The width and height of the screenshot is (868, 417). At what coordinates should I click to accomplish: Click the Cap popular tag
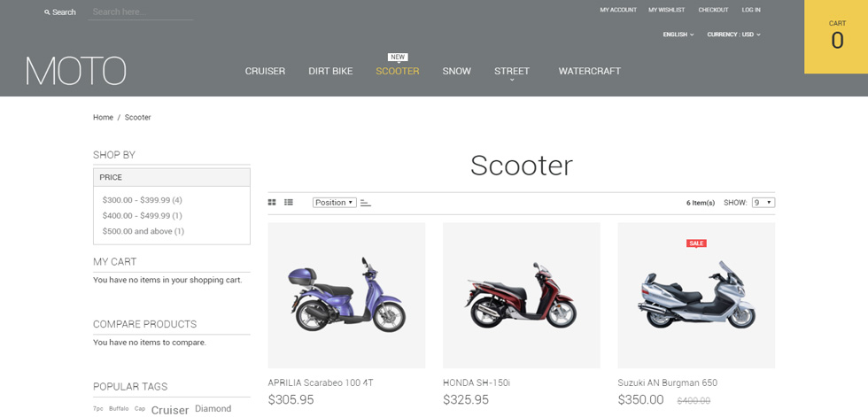140,409
